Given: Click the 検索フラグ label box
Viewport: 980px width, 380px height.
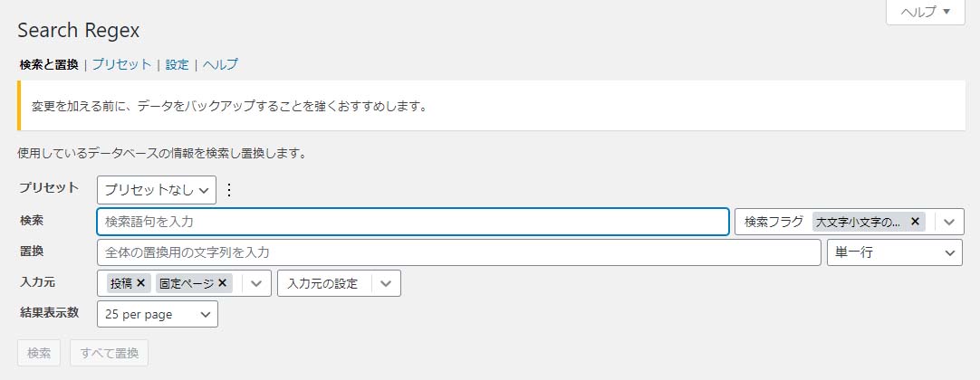Looking at the screenshot, I should 773,222.
